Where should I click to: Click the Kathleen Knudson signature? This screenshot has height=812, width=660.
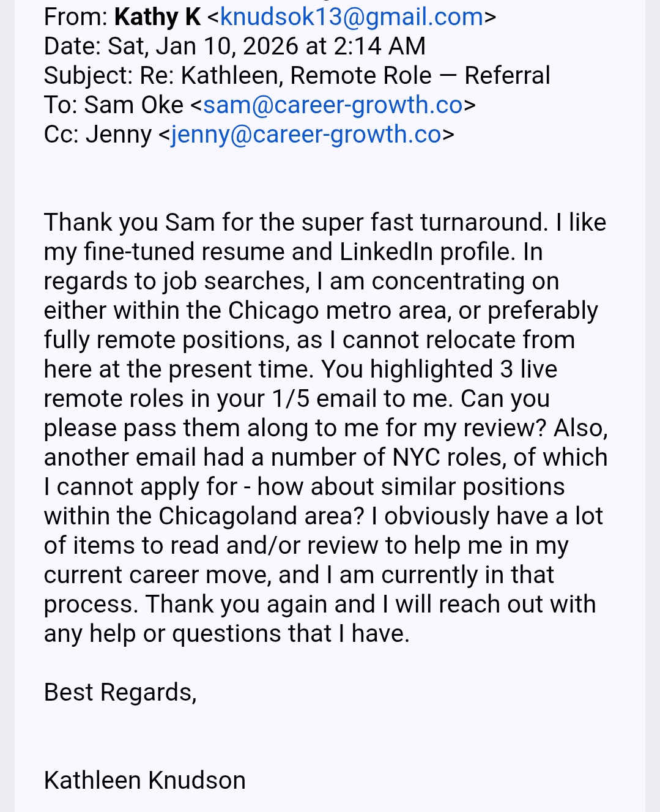point(145,781)
